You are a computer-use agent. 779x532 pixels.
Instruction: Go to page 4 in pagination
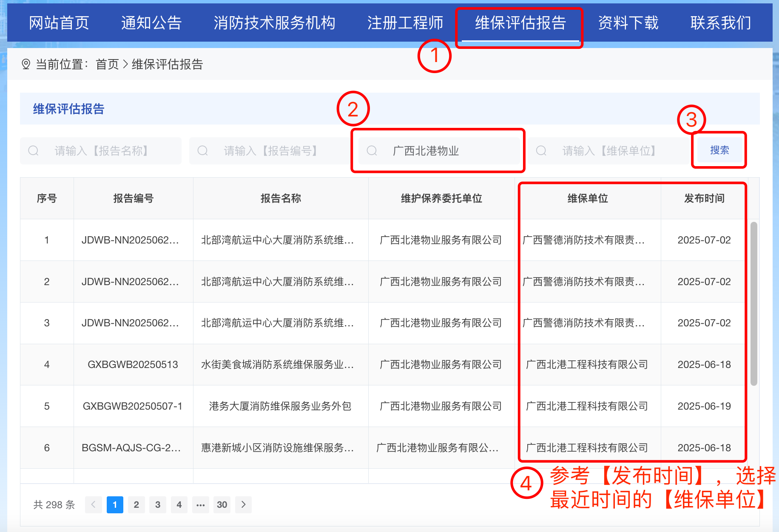179,505
